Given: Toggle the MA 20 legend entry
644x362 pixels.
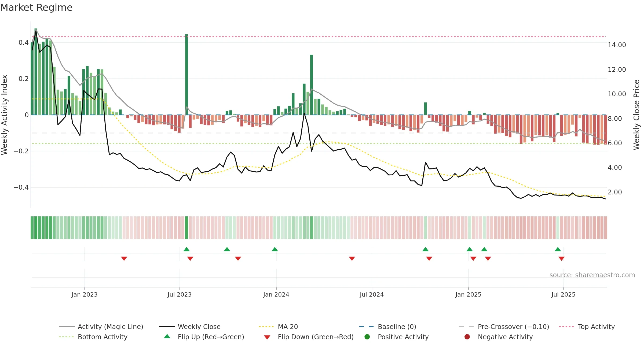Looking at the screenshot, I should pyautogui.click(x=278, y=327).
